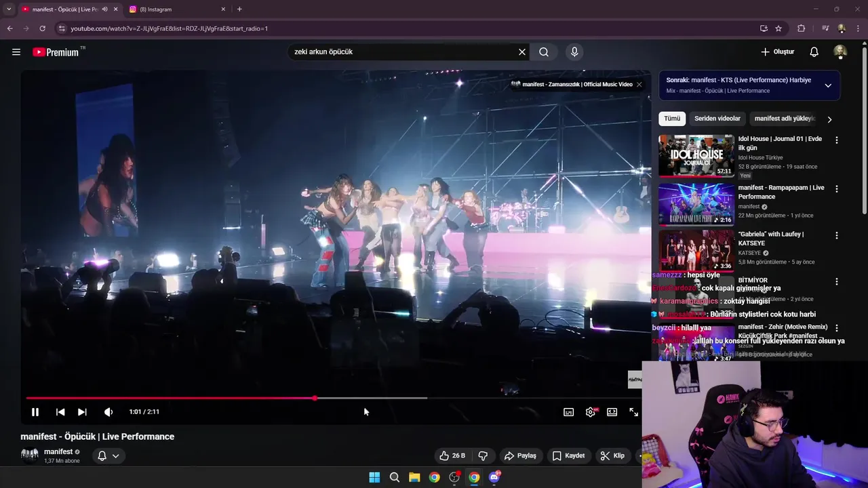Open media controls icon in toolbar
This screenshot has height=488, width=868.
point(825,28)
